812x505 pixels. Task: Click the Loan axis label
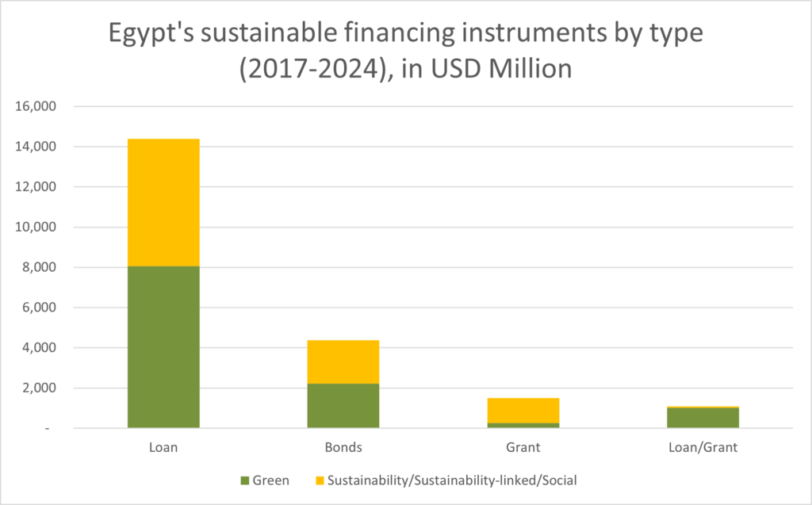click(x=163, y=447)
